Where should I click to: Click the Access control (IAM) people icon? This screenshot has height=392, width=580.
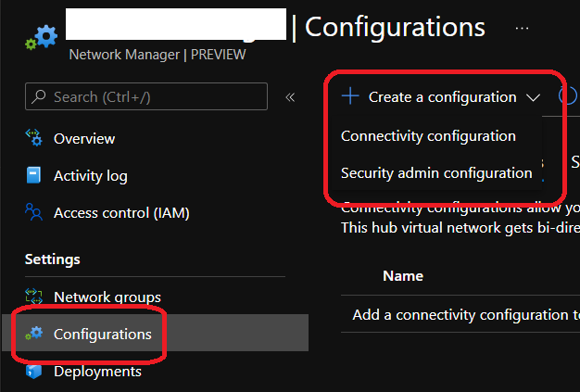34,213
